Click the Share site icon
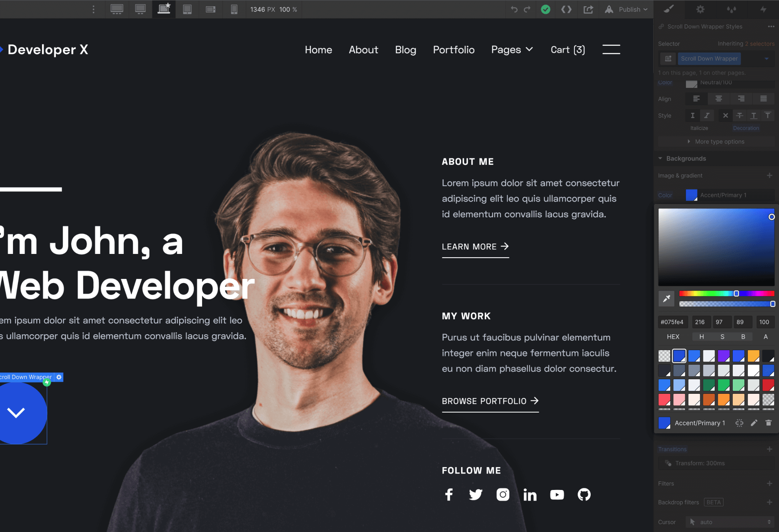This screenshot has height=532, width=779. (x=588, y=9)
